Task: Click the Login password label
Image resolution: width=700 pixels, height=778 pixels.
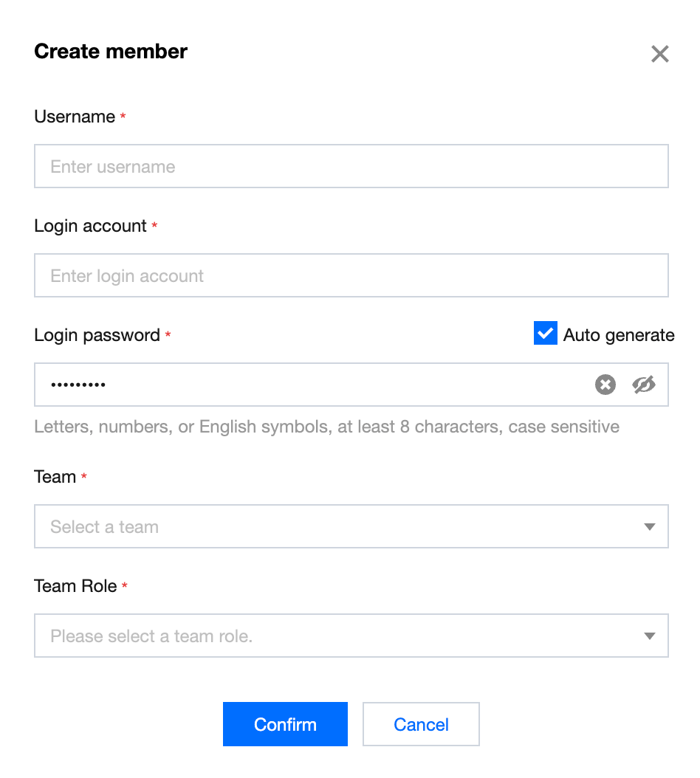Action: tap(97, 335)
